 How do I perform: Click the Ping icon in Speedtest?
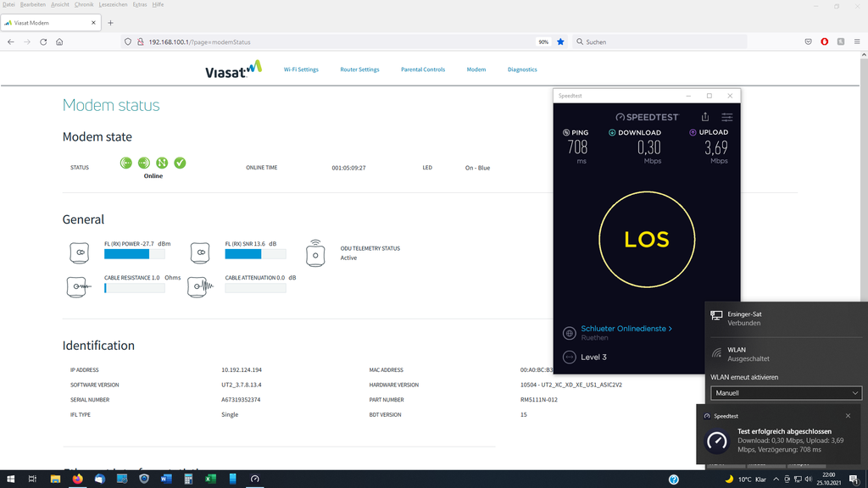click(566, 133)
